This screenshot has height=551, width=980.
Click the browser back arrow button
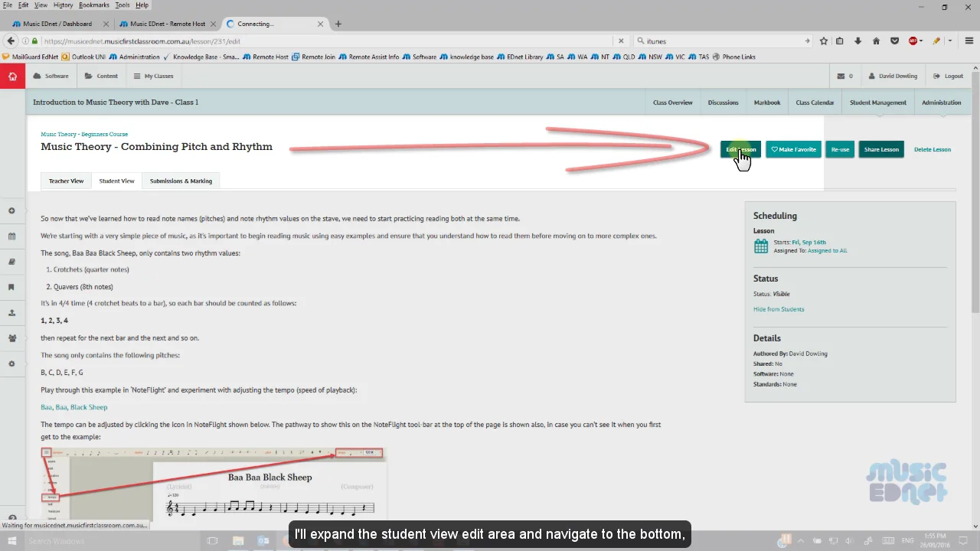pos(11,41)
